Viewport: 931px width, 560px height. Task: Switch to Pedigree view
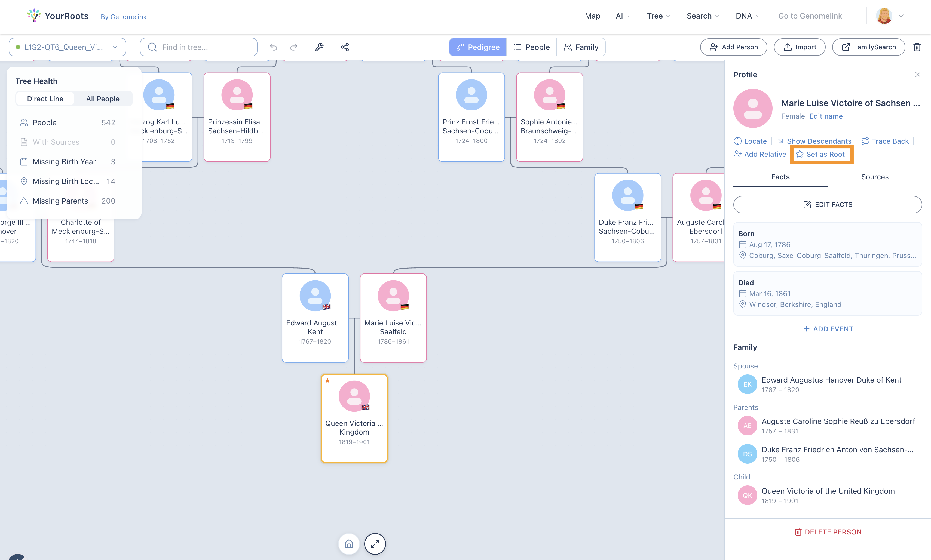click(478, 47)
